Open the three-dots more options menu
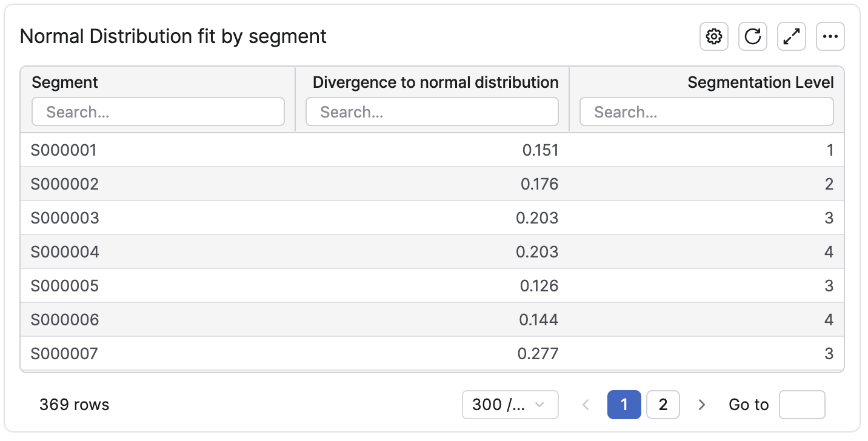This screenshot has height=441, width=868. [x=830, y=37]
